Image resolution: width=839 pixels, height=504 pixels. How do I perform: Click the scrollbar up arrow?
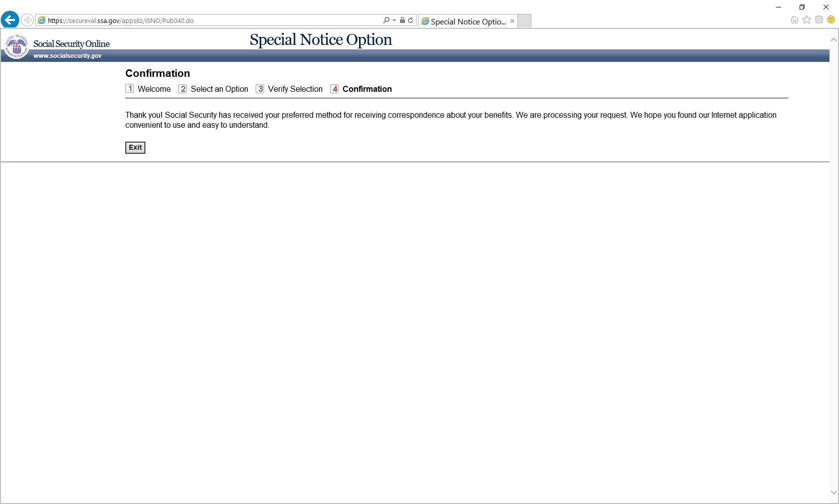[x=834, y=39]
